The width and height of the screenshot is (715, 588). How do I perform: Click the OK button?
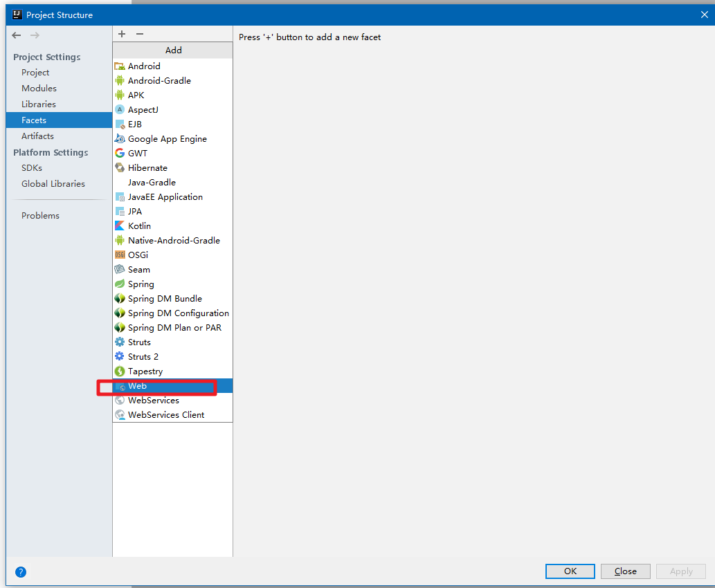click(x=570, y=571)
